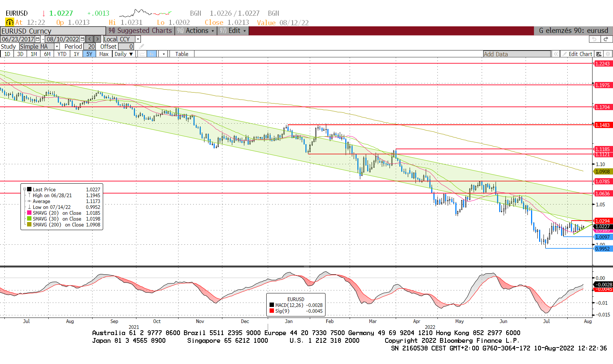Switch to line chart type icon
The width and height of the screenshot is (613, 364).
[x=142, y=54]
